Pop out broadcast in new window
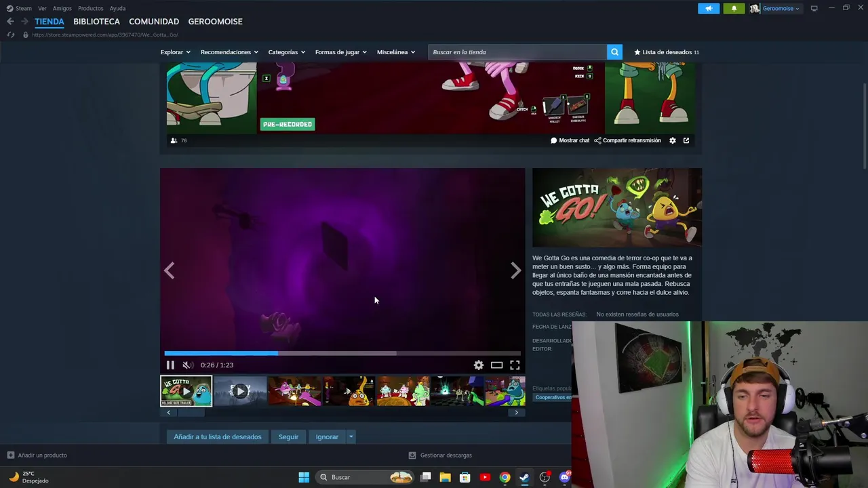Screen dimensions: 868x488 (x=686, y=140)
